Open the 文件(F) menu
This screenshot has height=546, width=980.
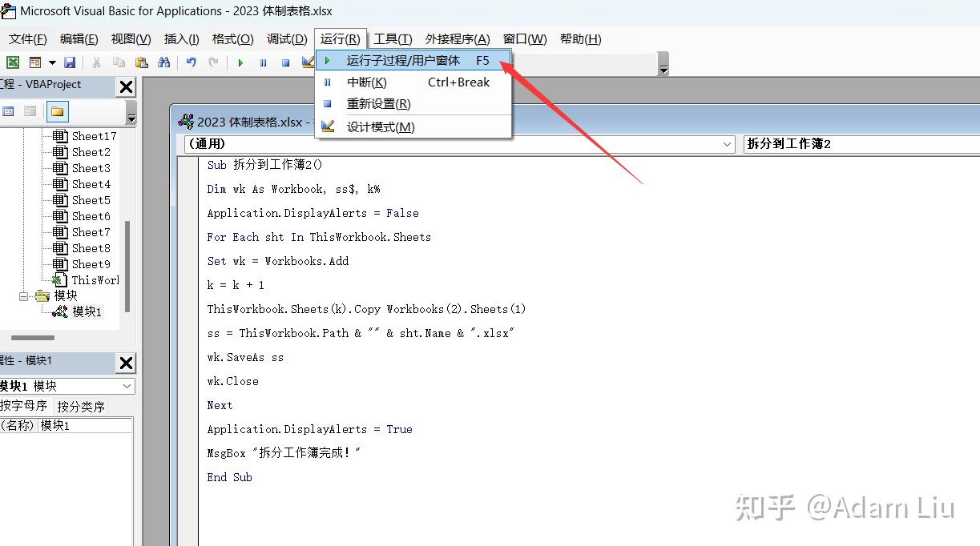tap(28, 38)
